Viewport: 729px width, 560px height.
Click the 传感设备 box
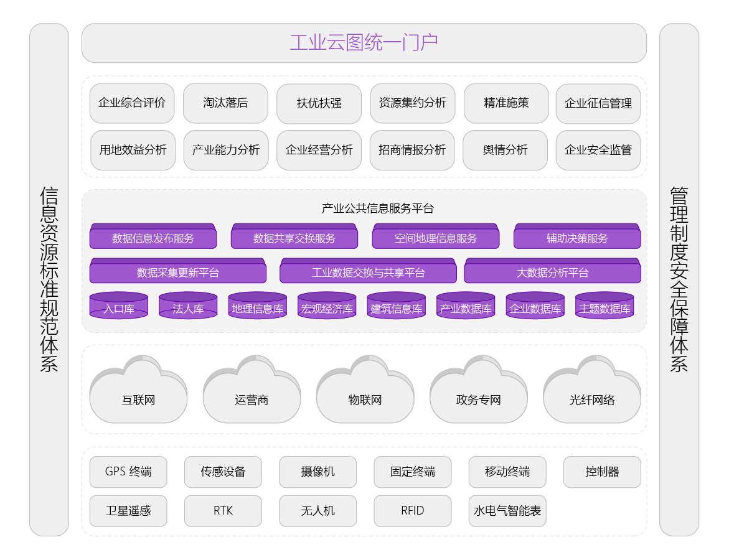(223, 472)
